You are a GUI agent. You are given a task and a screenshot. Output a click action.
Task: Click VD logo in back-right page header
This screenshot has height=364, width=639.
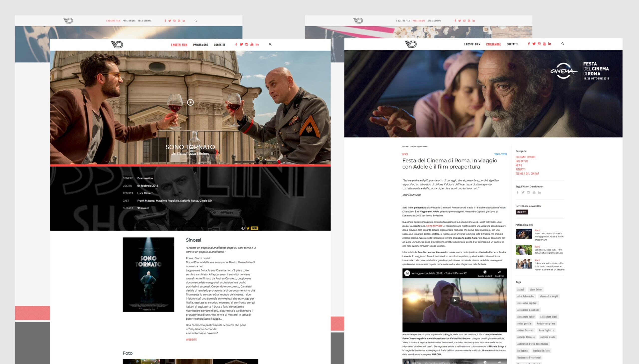358,20
